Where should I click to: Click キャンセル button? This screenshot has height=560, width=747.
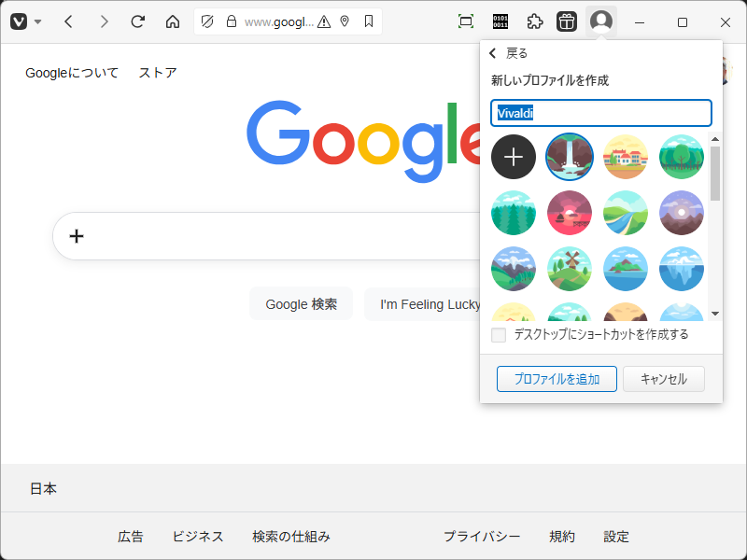[x=664, y=379]
